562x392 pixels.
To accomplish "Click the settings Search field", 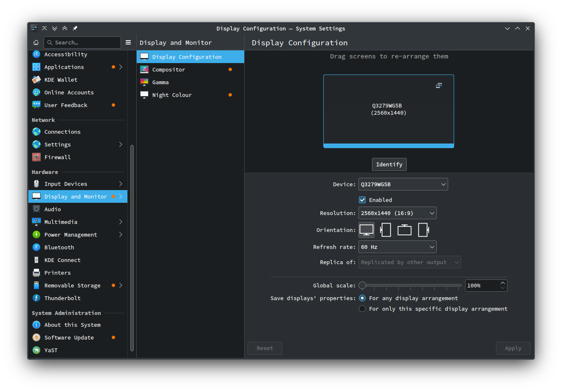I will [83, 42].
